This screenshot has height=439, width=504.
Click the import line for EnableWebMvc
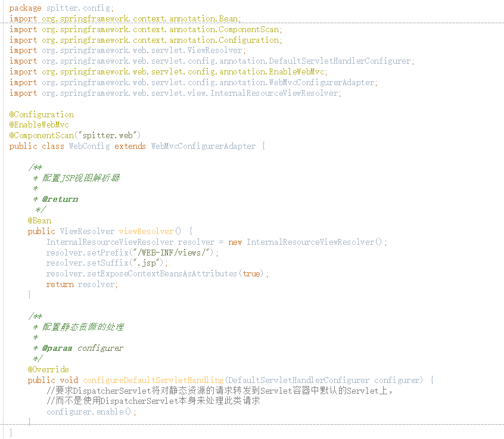[x=169, y=71]
